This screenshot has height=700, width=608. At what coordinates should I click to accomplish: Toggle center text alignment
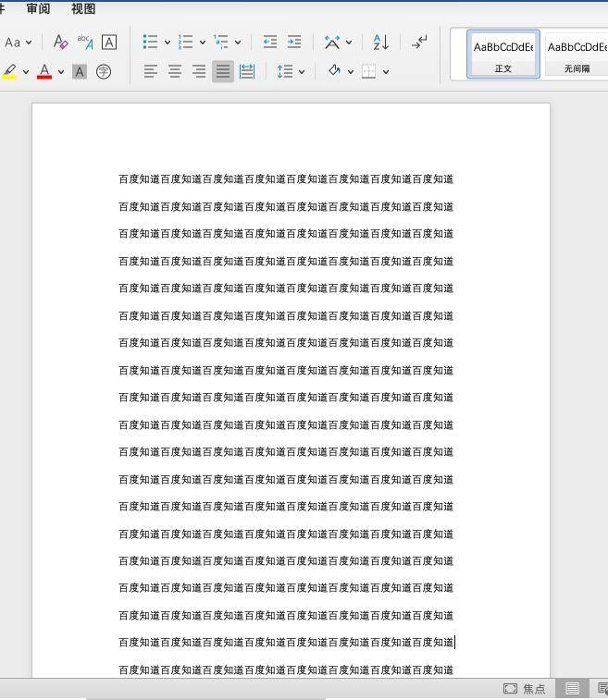(175, 71)
